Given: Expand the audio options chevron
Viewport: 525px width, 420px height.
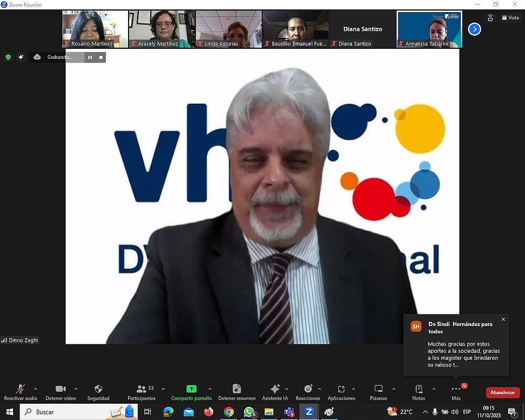Looking at the screenshot, I should tap(36, 389).
